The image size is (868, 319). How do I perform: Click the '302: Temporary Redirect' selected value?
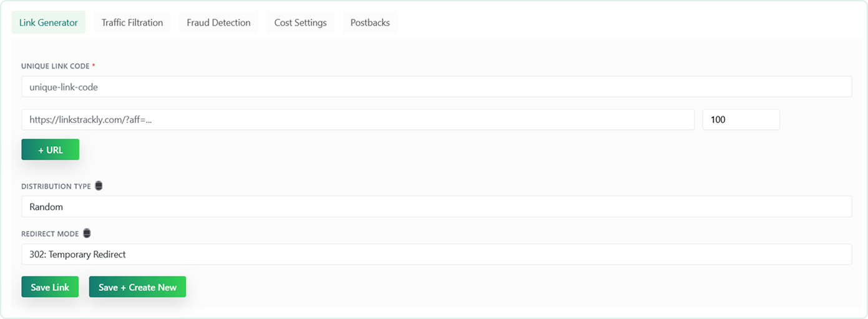(77, 254)
